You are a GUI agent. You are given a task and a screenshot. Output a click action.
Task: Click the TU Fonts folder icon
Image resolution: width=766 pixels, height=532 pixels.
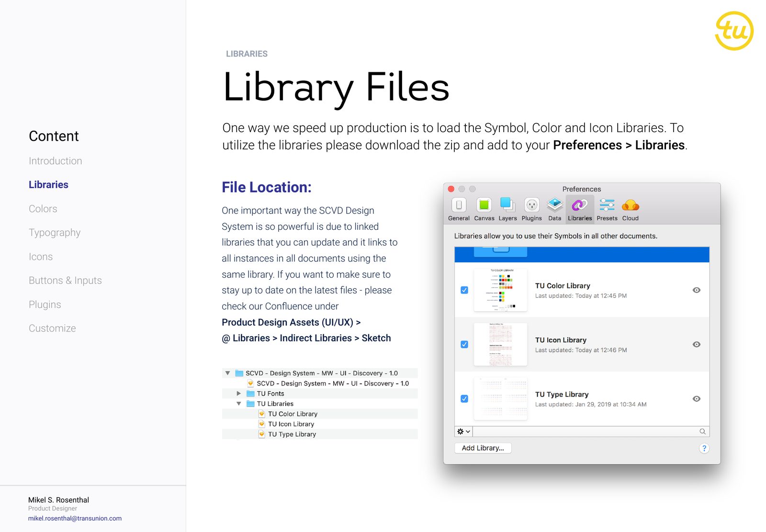tap(250, 394)
